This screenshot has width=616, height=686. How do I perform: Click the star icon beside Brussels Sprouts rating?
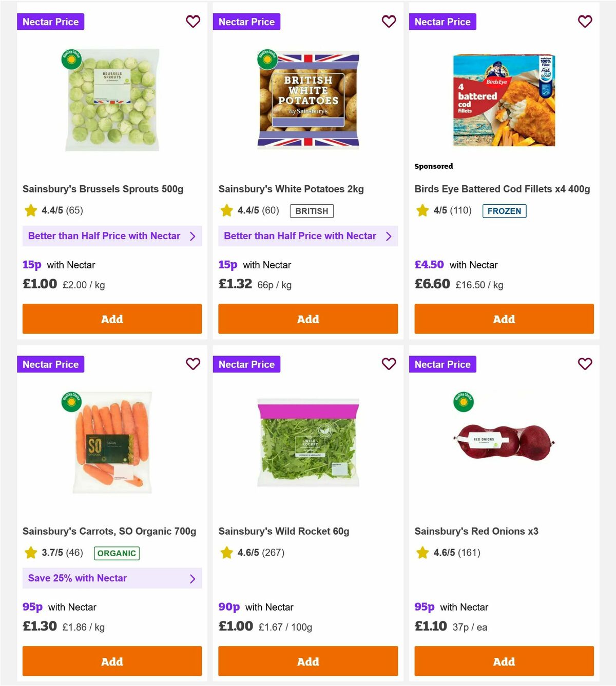coord(30,210)
